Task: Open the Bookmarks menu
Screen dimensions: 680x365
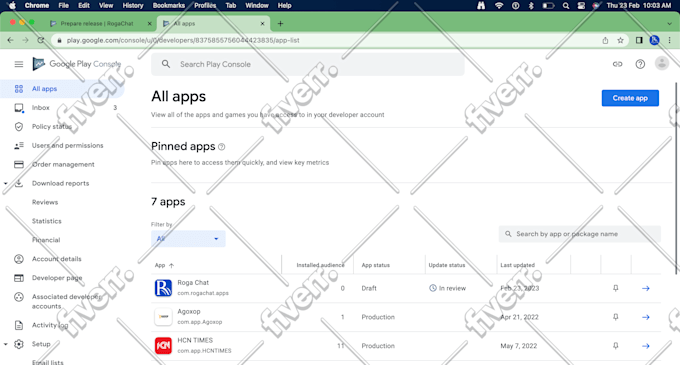Action: coord(169,6)
